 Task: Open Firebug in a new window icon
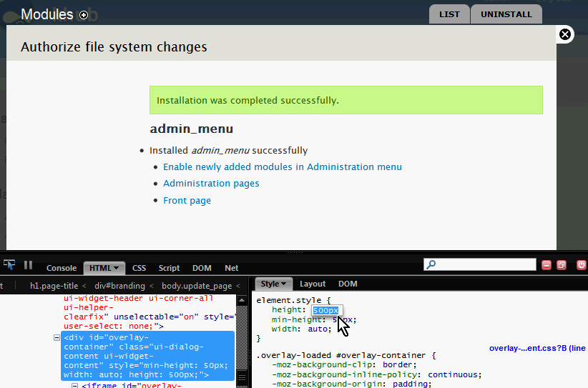[x=562, y=265]
